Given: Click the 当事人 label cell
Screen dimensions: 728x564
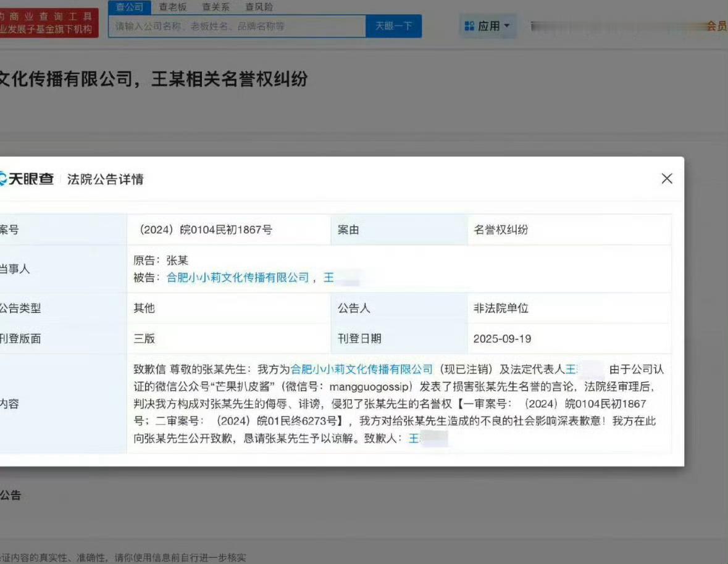Looking at the screenshot, I should pos(63,269).
